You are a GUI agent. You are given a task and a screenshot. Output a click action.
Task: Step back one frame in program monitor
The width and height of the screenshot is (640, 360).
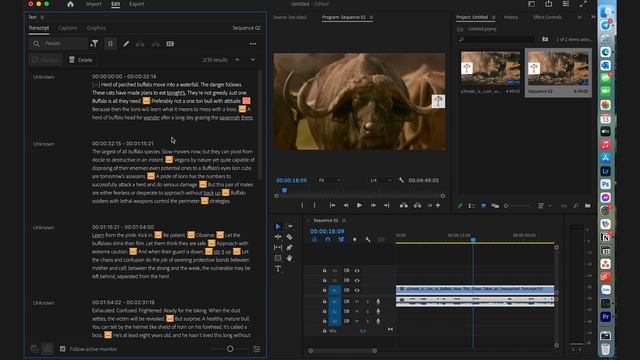pyautogui.click(x=346, y=205)
